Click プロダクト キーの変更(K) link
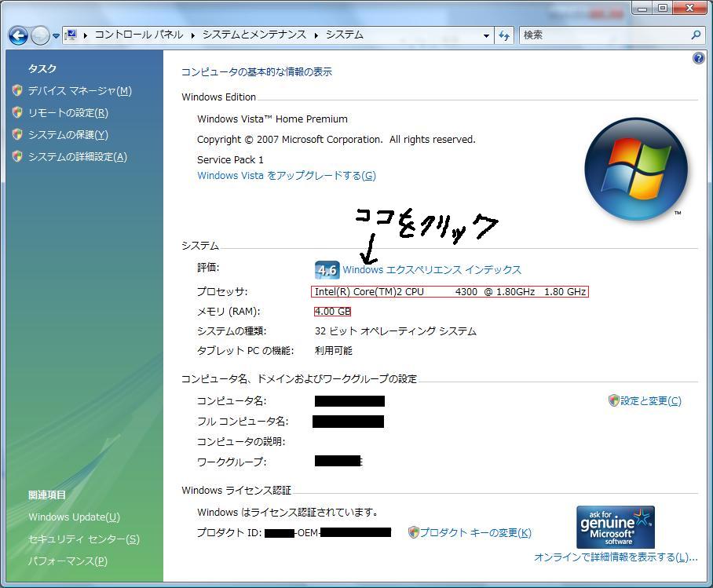 [475, 532]
